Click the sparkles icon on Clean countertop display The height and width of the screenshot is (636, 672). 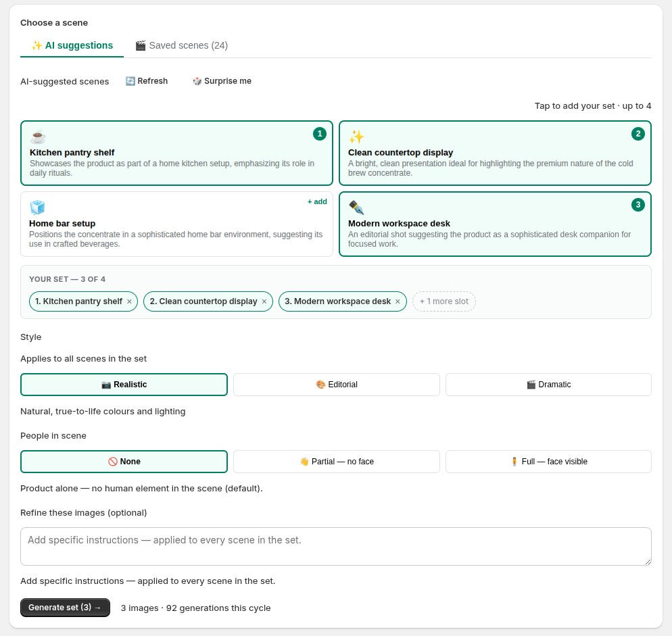pyautogui.click(x=356, y=137)
